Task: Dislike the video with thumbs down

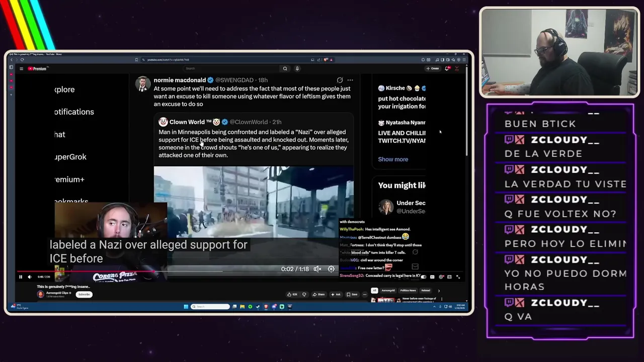Action: (304, 294)
